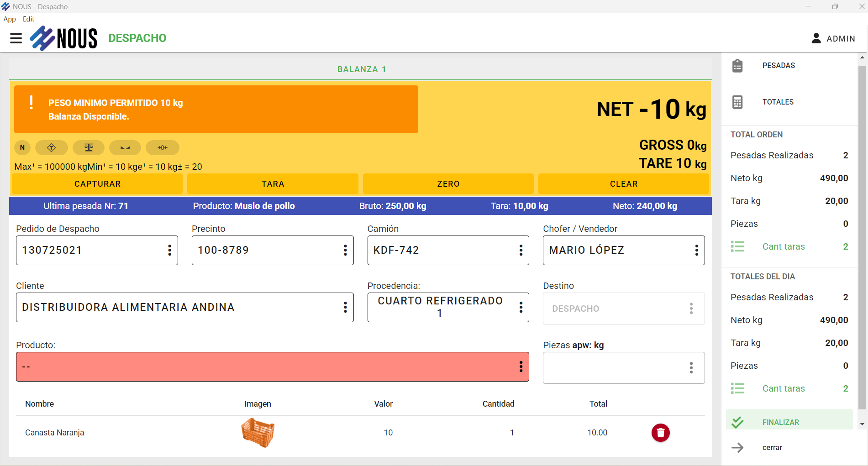Expand the Pedido de Despacho options

tap(169, 250)
